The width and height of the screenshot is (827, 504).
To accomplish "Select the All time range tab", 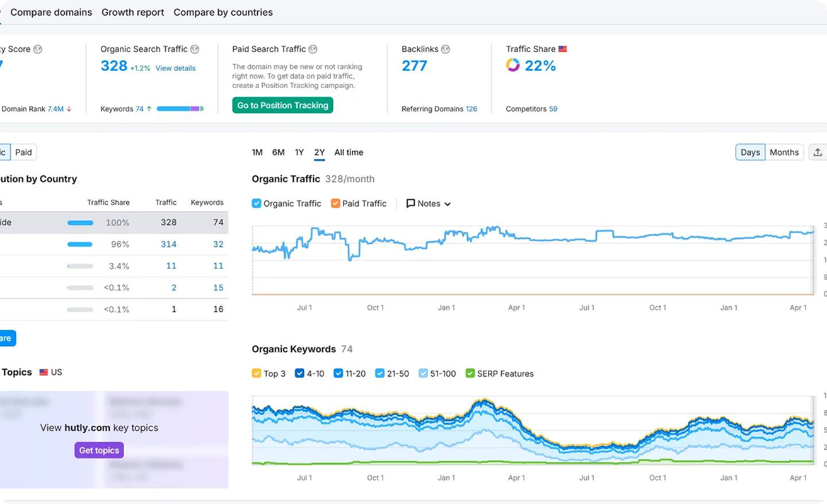I will point(349,152).
